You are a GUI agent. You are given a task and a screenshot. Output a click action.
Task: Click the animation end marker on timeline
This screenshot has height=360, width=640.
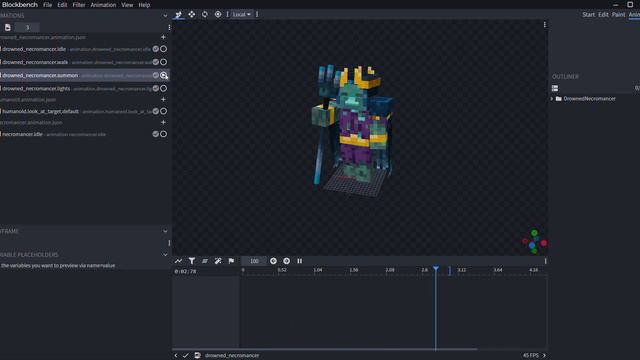click(x=450, y=271)
